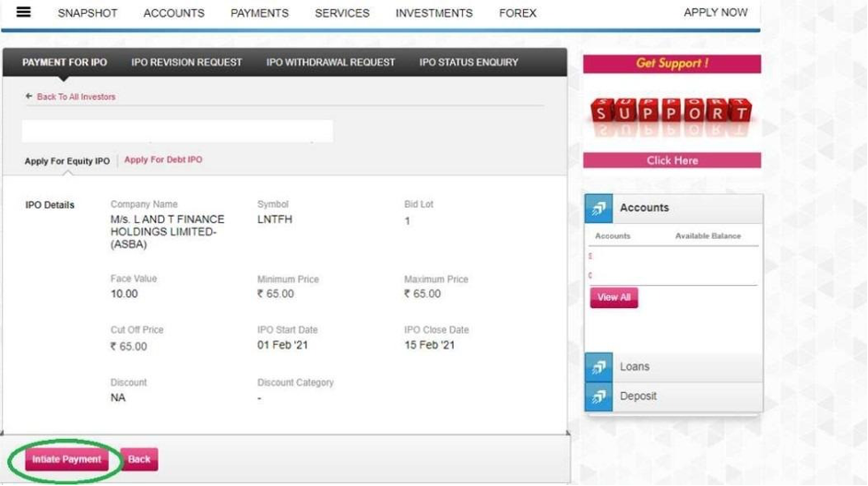Open the Snapshot menu
Image resolution: width=868 pixels, height=486 pixels.
coord(88,13)
